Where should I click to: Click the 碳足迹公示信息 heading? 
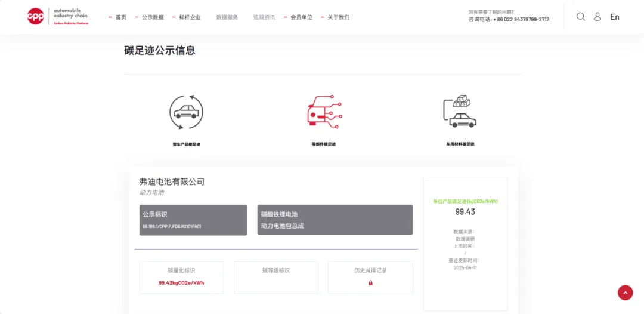(160, 50)
